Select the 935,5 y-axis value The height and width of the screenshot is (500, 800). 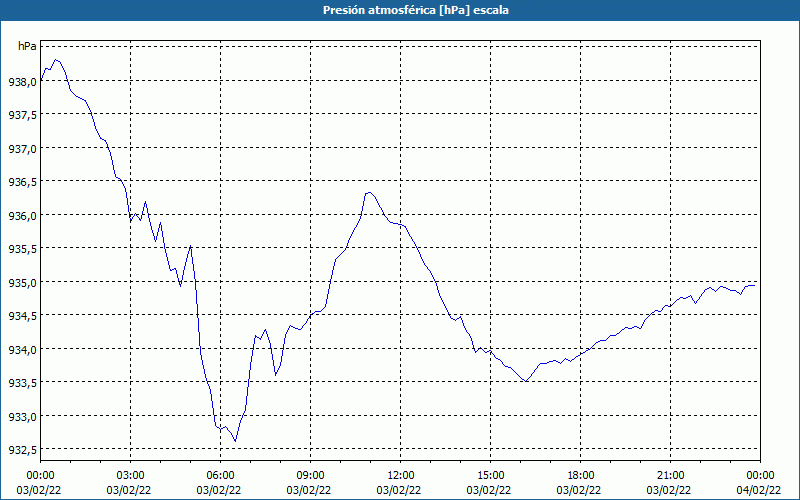[x=22, y=249]
